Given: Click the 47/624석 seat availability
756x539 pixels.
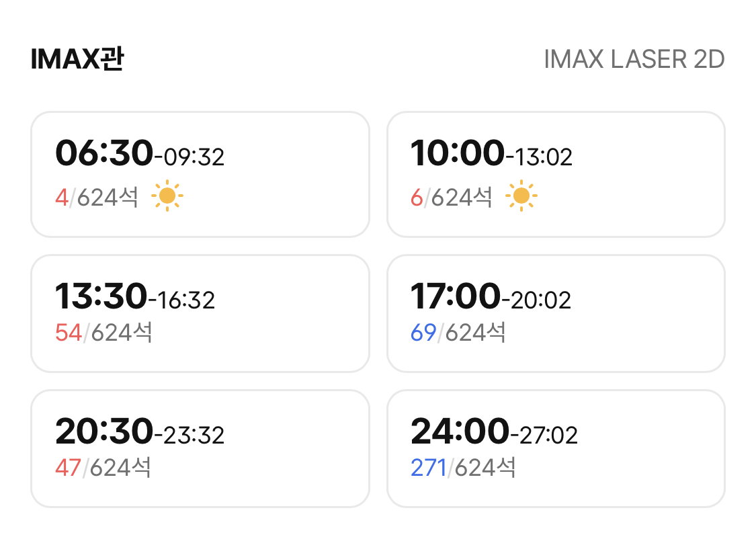Looking at the screenshot, I should click(x=103, y=467).
